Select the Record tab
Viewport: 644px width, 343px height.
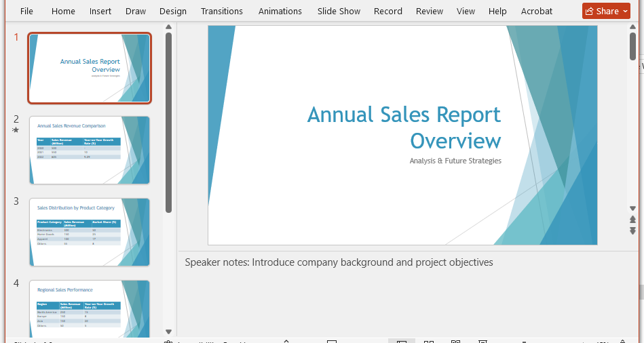[387, 11]
